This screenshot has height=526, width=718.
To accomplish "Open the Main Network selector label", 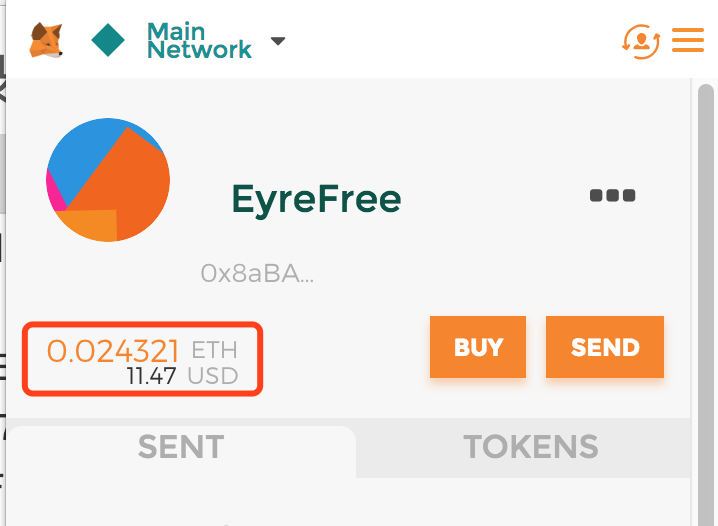I will (199, 40).
